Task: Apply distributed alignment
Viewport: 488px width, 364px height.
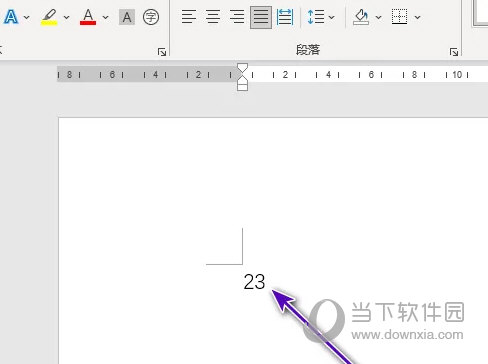Action: pos(285,17)
